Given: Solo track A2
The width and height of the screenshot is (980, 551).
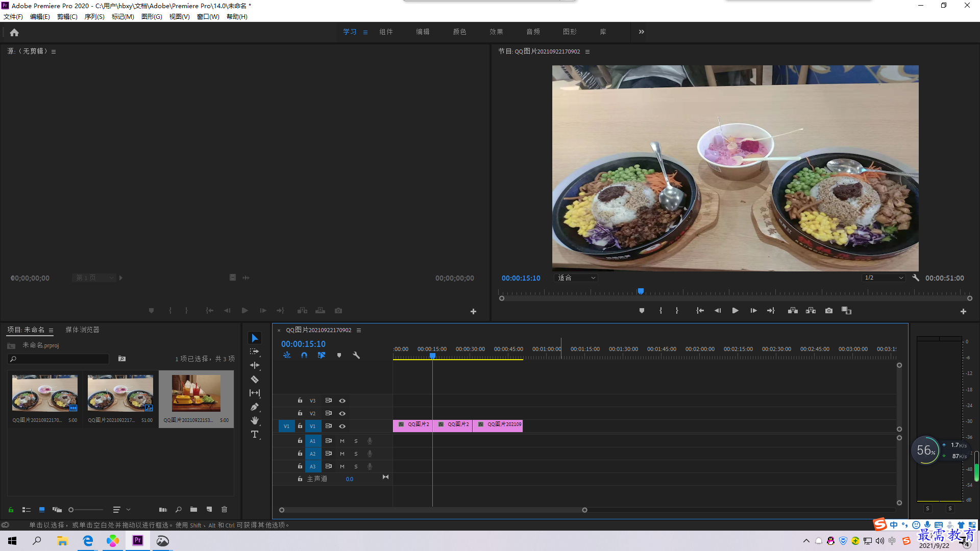Looking at the screenshot, I should (356, 454).
